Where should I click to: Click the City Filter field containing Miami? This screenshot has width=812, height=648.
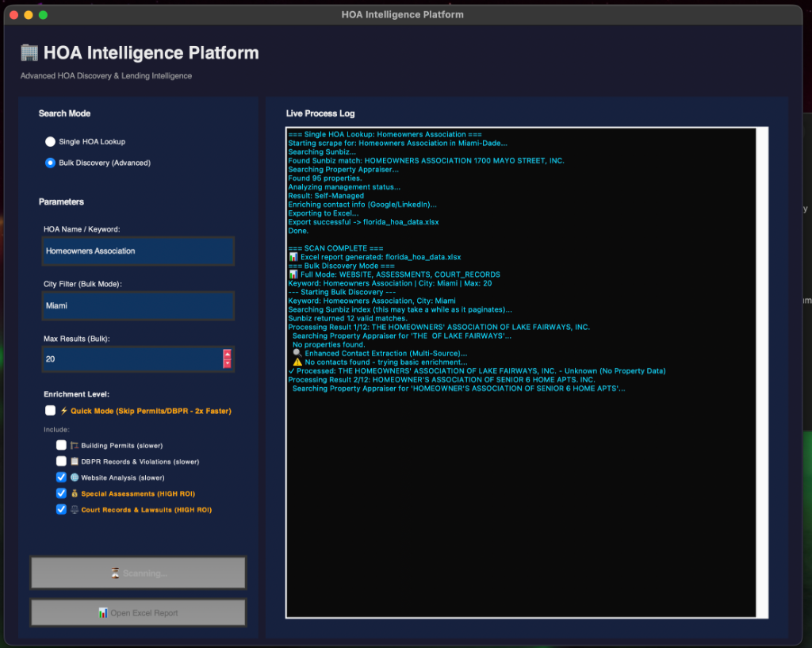(x=138, y=305)
